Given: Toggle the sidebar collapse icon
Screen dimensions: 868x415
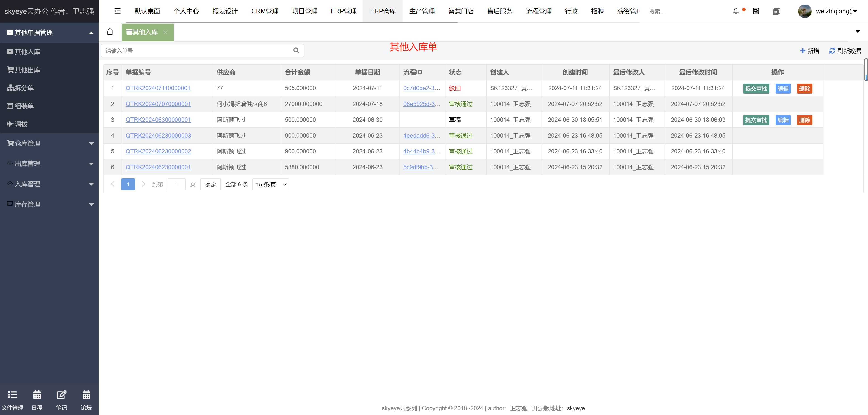Looking at the screenshot, I should coord(117,11).
